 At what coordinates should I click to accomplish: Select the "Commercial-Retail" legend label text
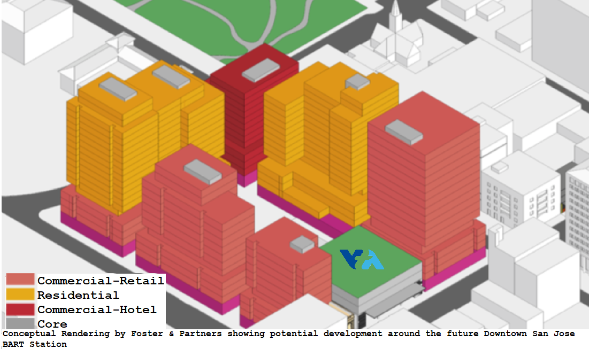coord(101,280)
